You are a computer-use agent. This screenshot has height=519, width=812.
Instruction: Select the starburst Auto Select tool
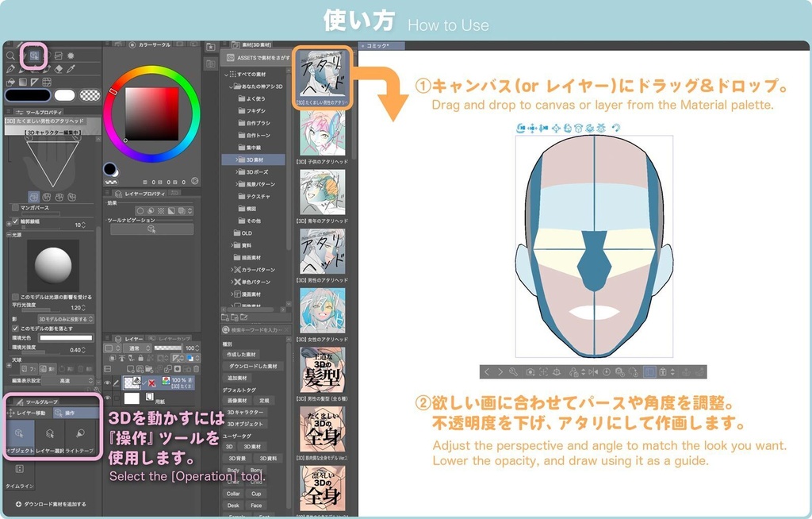coord(71,56)
